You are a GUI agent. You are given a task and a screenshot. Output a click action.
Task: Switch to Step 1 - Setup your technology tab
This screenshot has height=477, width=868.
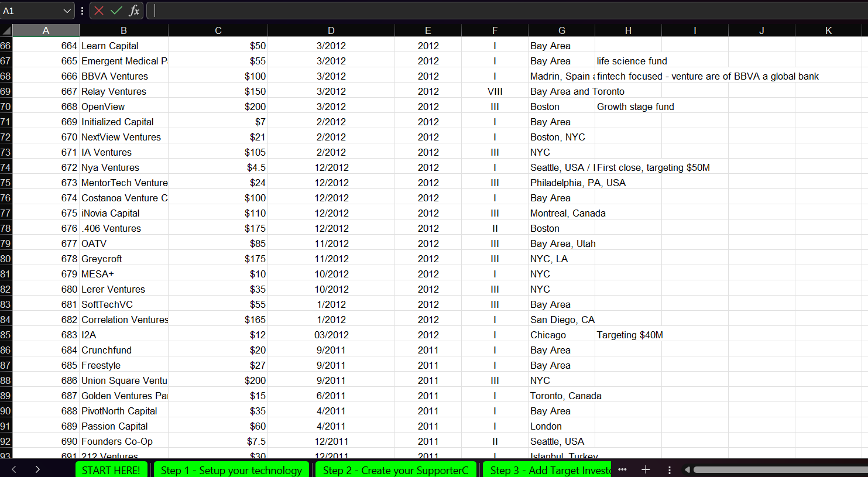[231, 470]
